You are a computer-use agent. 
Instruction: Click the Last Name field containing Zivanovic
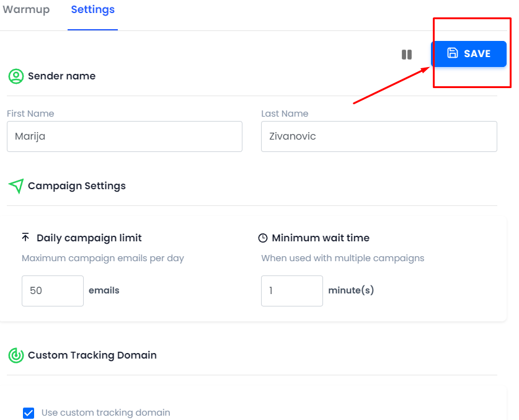[x=379, y=136]
